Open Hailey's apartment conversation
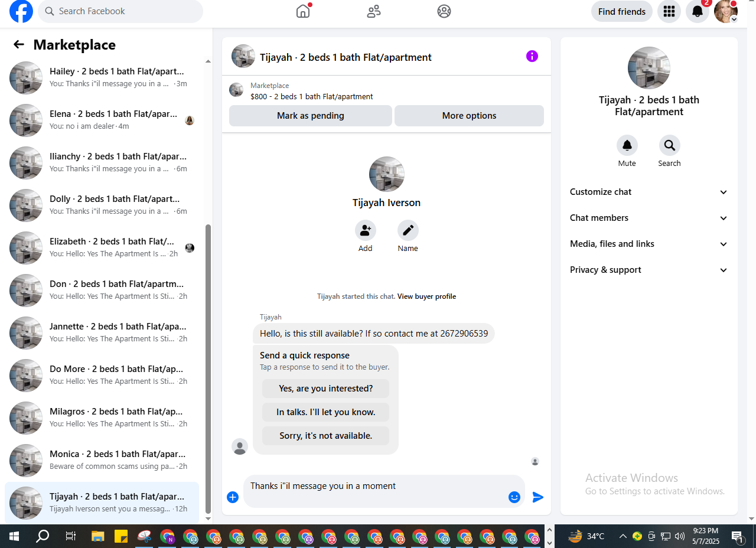This screenshot has height=548, width=756. [102, 78]
